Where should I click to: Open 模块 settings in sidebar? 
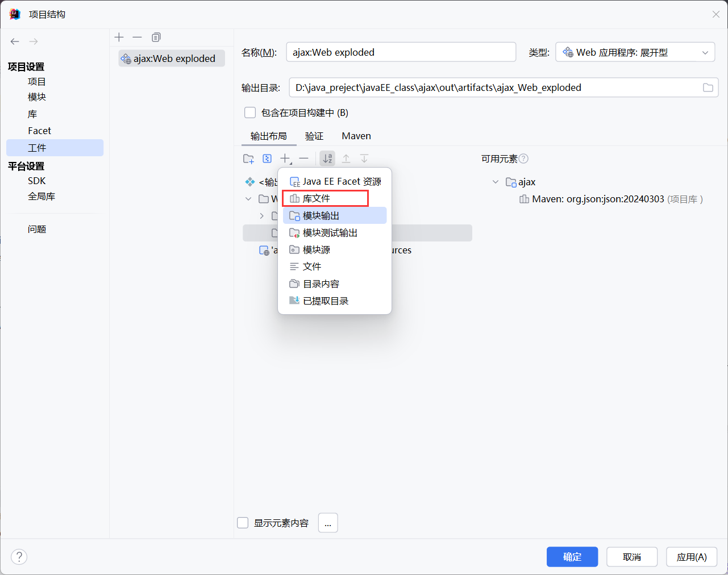(37, 97)
